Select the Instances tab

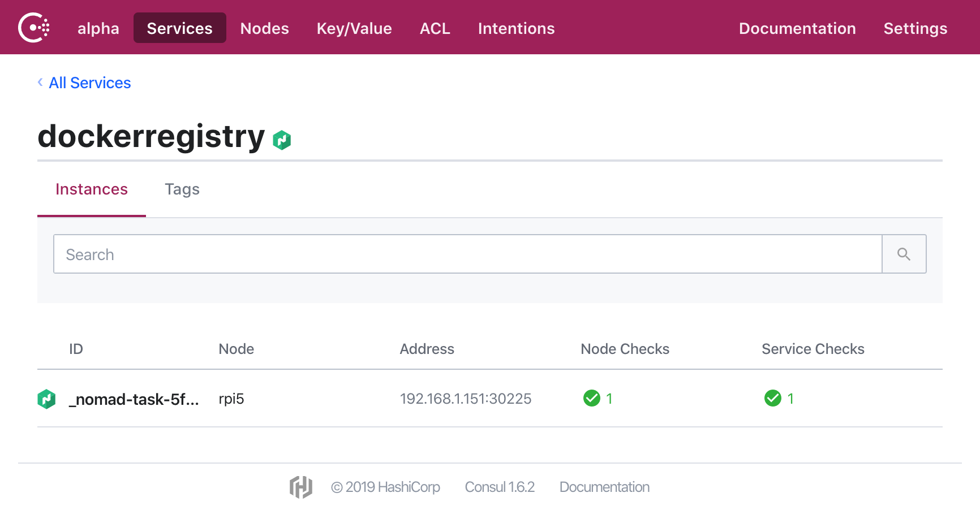(x=92, y=189)
